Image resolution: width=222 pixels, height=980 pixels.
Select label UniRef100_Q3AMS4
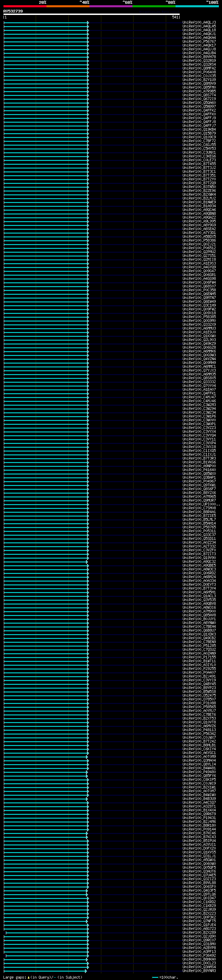tap(199, 967)
